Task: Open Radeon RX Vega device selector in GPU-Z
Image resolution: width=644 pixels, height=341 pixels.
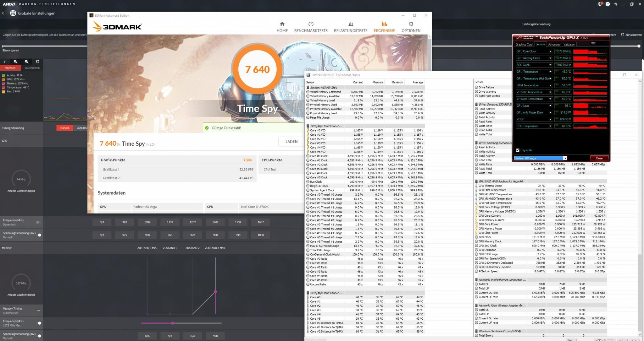Action: 540,158
